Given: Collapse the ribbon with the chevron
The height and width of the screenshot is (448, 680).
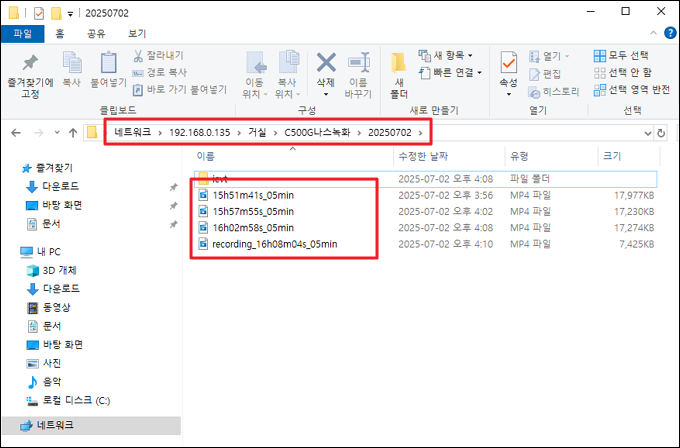Looking at the screenshot, I should [653, 33].
